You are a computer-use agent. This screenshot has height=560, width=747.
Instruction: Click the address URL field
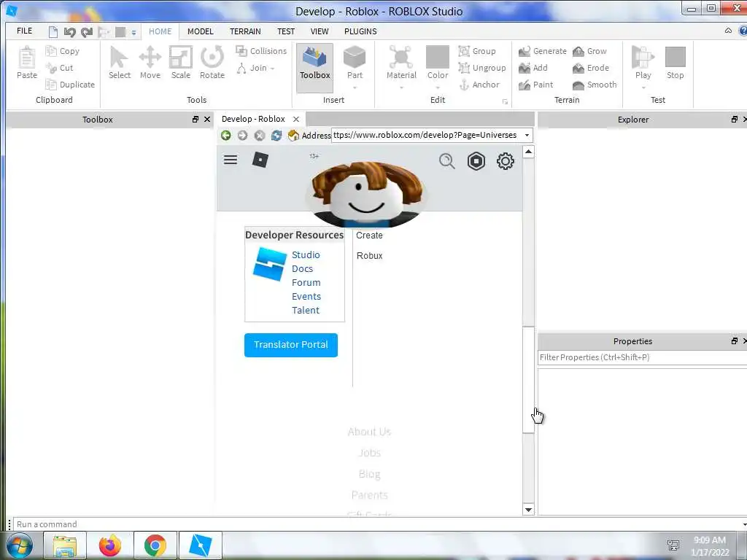pyautogui.click(x=426, y=135)
